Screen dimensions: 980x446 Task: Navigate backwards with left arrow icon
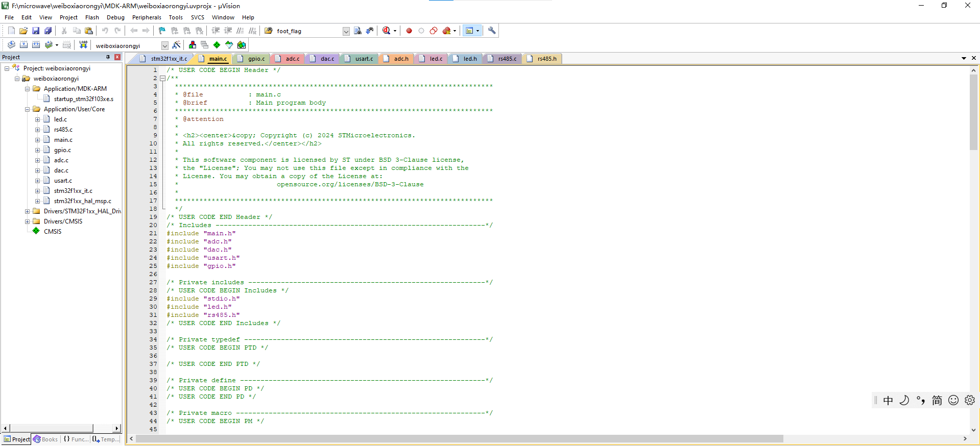coord(134,31)
